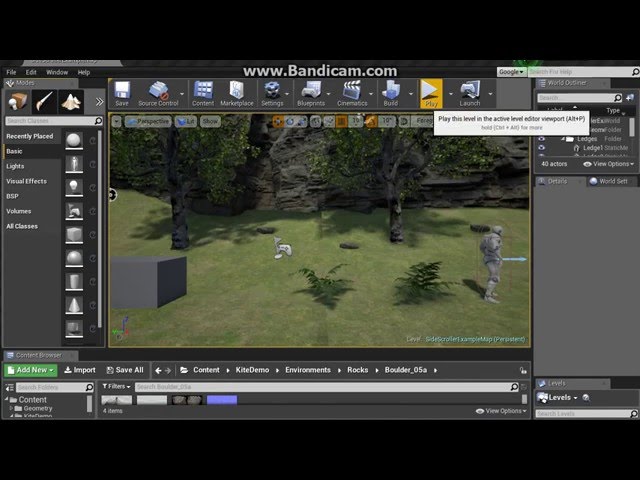This screenshot has width=640, height=480.
Task: Open the Filters dropdown in Content Browser
Action: [x=116, y=386]
